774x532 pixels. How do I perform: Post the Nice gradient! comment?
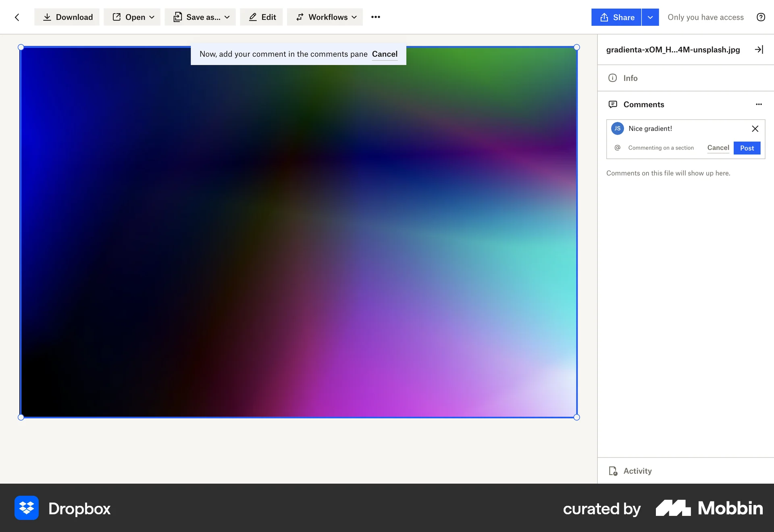(x=747, y=148)
